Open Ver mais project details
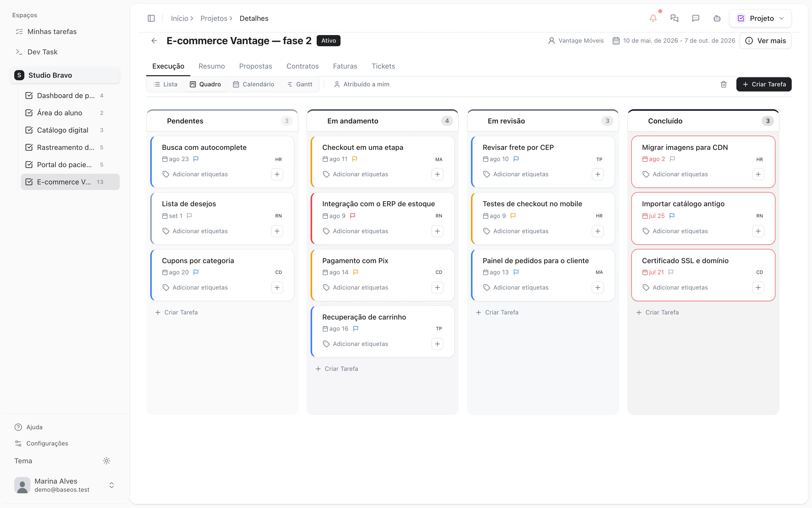The image size is (812, 508). [765, 41]
